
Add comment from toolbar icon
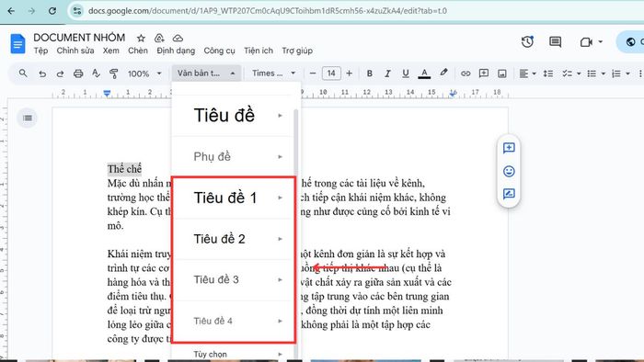pos(484,74)
